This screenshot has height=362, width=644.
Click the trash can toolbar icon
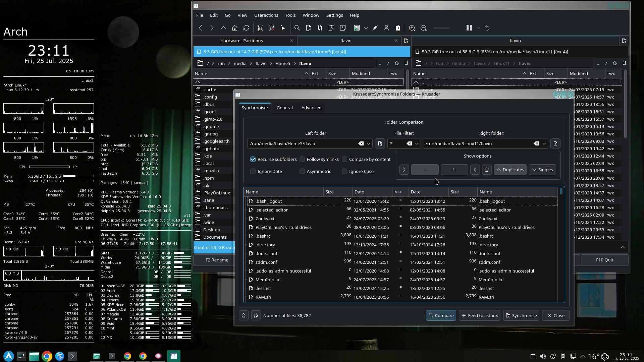[x=398, y=28]
